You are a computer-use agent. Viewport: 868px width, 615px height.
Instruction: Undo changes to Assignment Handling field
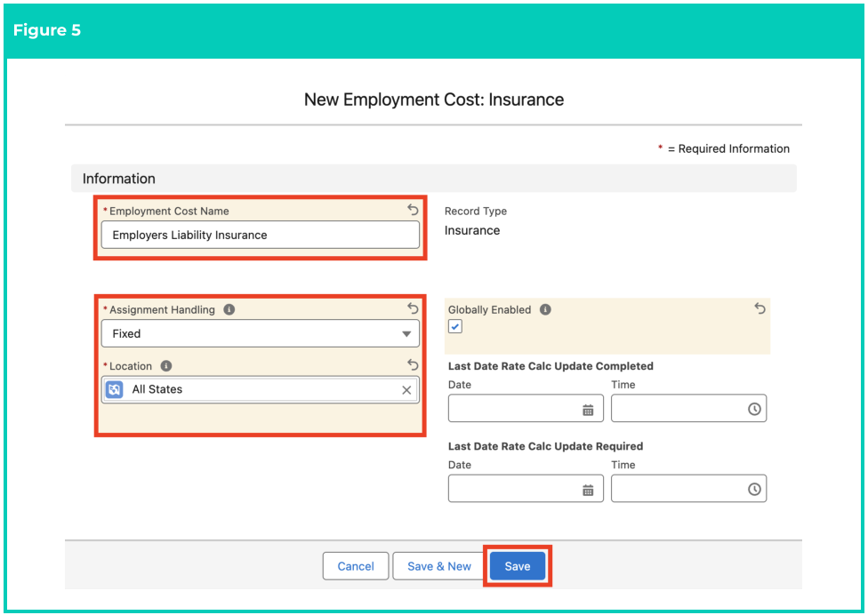pyautogui.click(x=413, y=308)
